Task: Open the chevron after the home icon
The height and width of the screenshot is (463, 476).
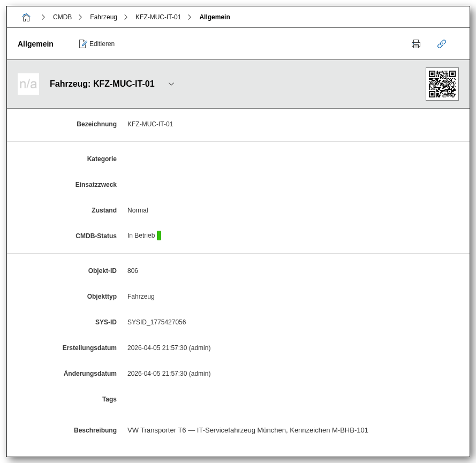Action: (x=43, y=17)
